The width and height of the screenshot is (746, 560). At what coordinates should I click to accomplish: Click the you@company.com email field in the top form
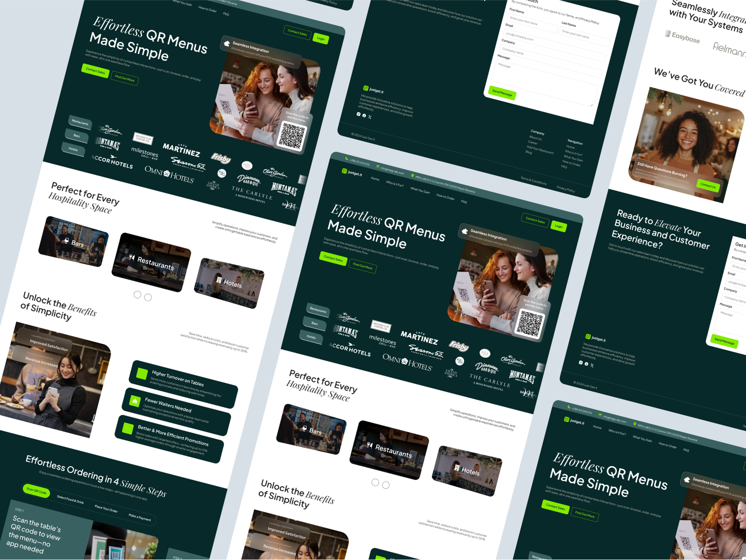point(555,45)
